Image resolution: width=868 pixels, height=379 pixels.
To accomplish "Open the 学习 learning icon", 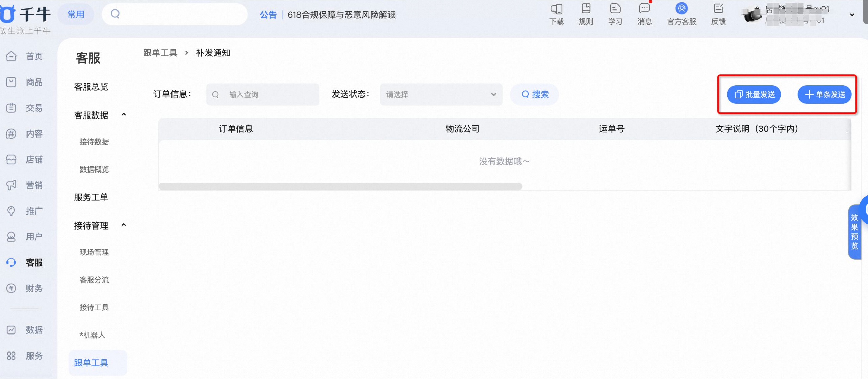I will click(x=615, y=9).
